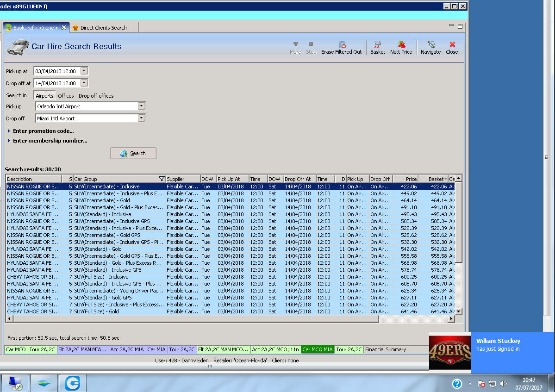Viewport: 555px width, 392px height.
Task: Minimize the inner panel view
Action: click(452, 26)
